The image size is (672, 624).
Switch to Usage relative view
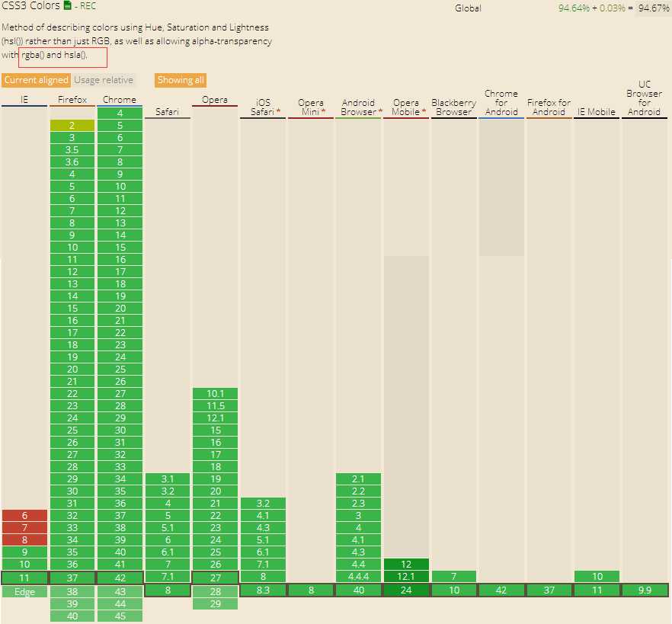104,80
